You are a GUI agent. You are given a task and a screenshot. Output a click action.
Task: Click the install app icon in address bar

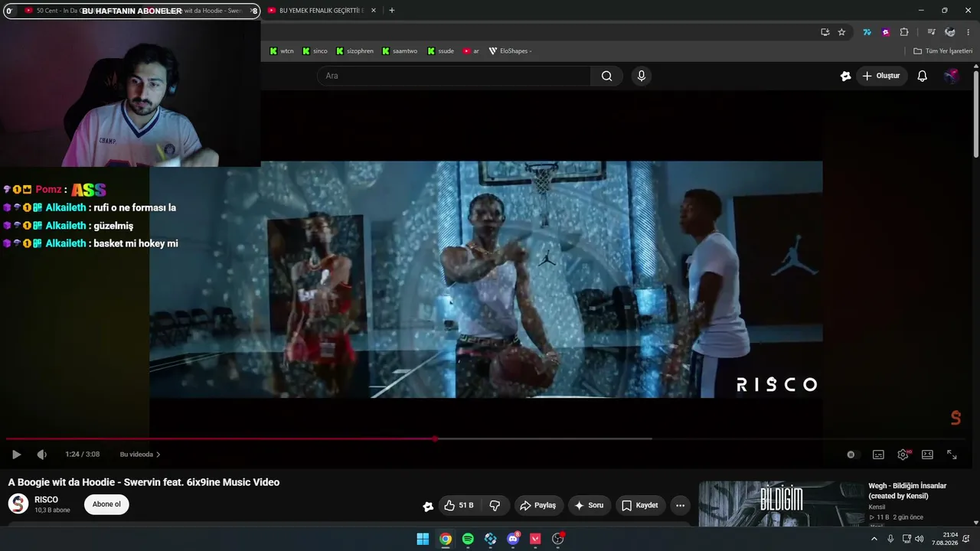[x=825, y=32]
